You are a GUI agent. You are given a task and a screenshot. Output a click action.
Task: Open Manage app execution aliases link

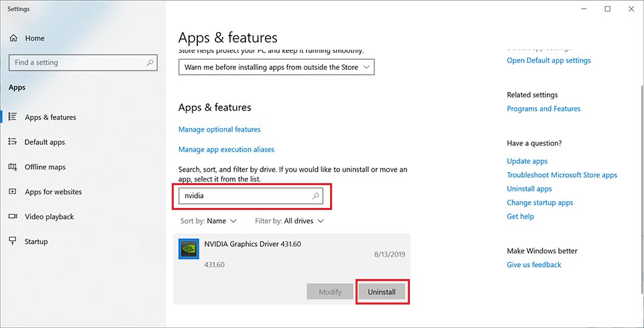[x=226, y=150]
